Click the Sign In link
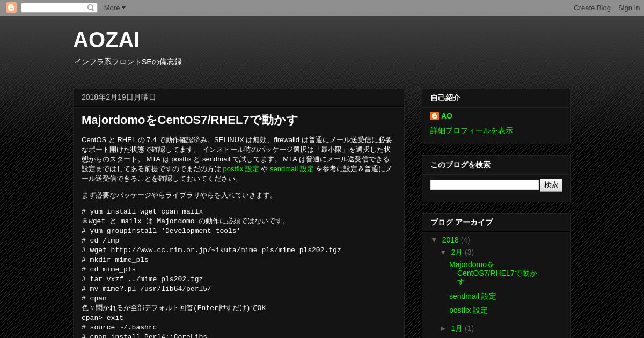Screen dimensions: 644x338 click(629, 8)
